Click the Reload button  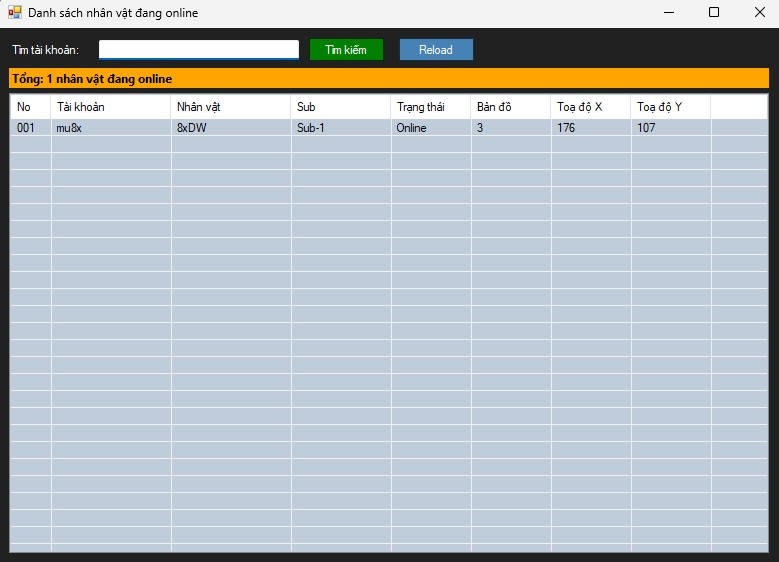tap(436, 50)
